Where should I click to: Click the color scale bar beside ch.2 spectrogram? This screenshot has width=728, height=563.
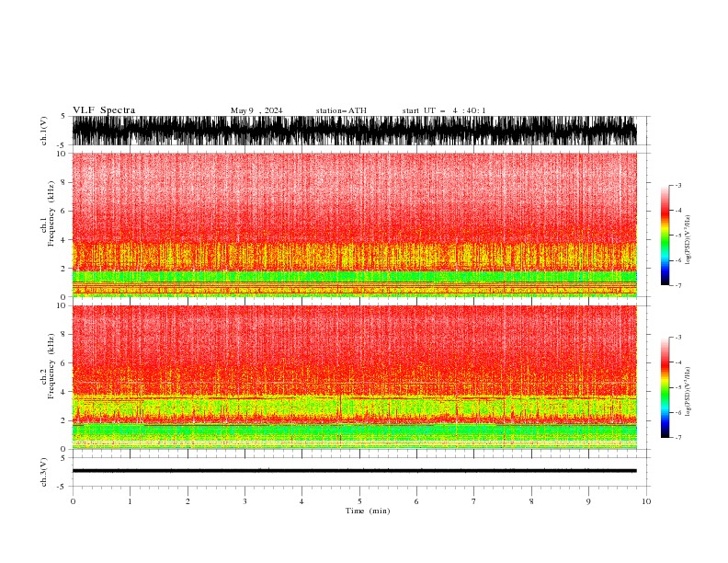pyautogui.click(x=665, y=387)
